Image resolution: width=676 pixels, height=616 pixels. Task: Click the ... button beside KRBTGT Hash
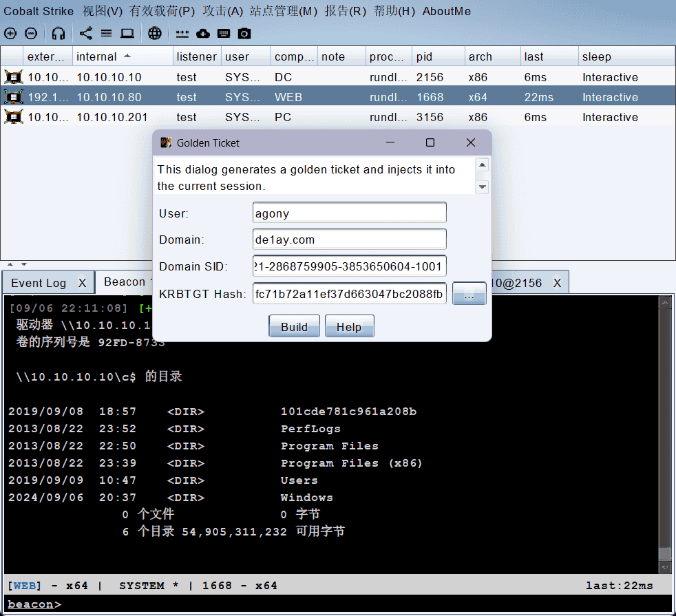[x=469, y=293]
